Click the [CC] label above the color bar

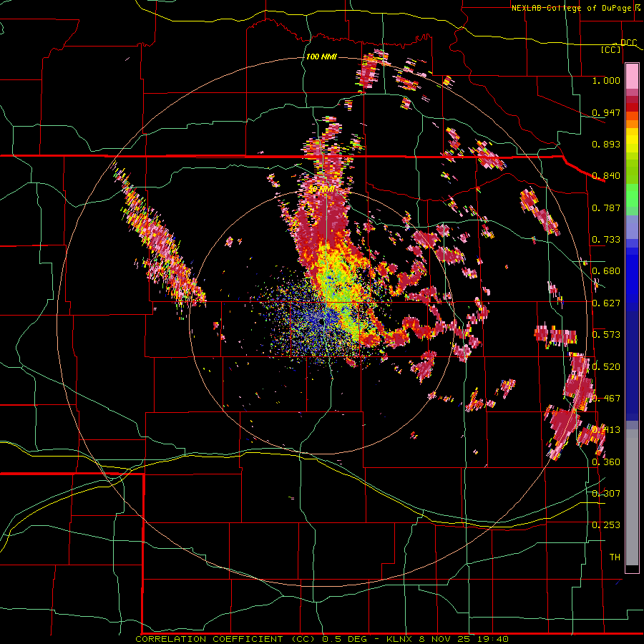coord(611,49)
